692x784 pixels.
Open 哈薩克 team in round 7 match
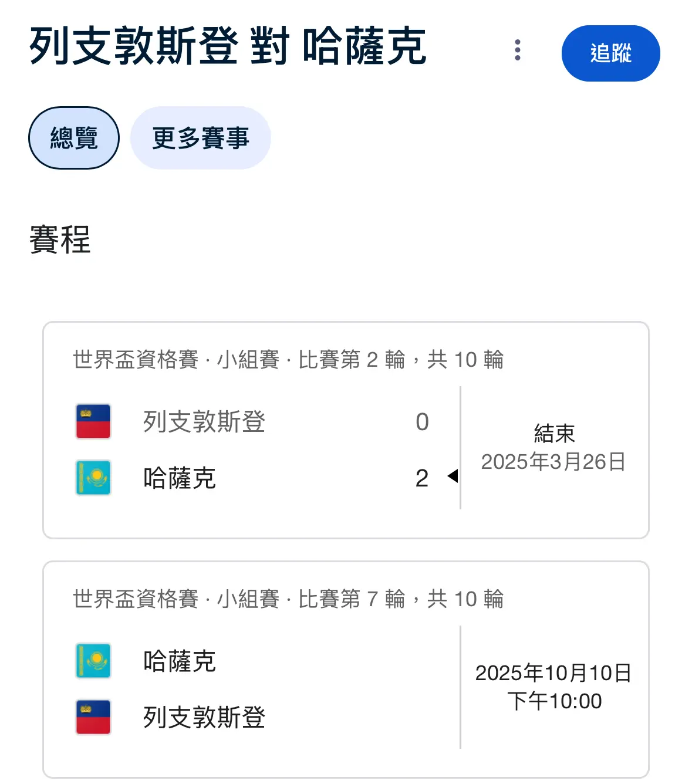180,661
